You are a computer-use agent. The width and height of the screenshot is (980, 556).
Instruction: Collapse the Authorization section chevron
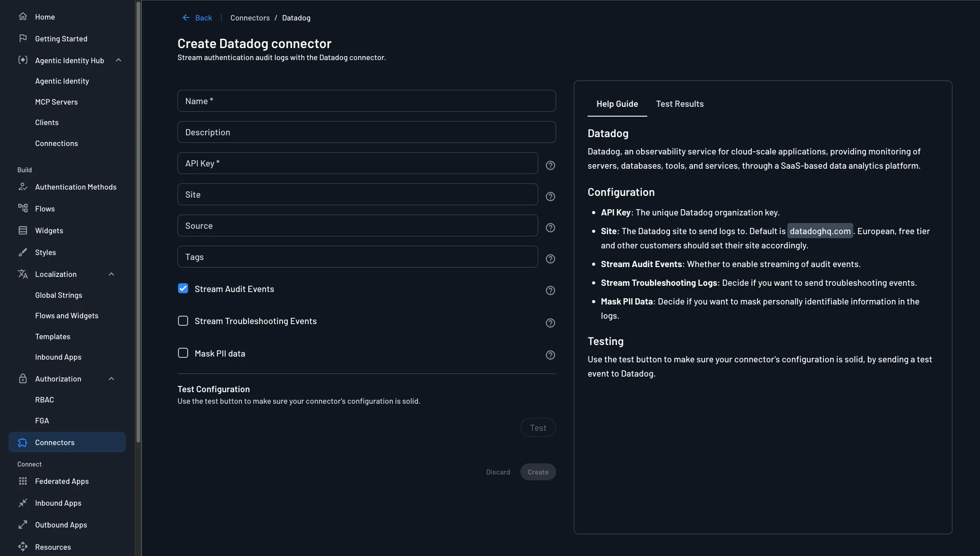(x=111, y=378)
